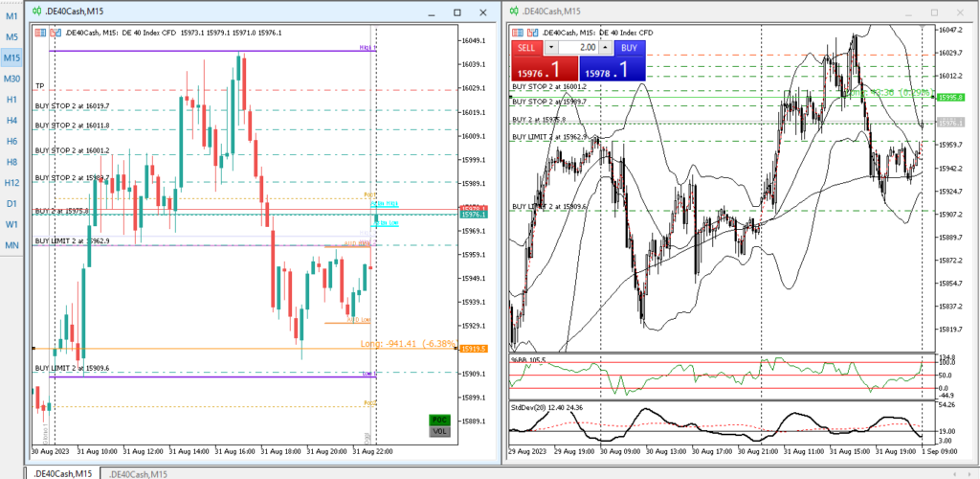The height and width of the screenshot is (479, 980).
Task: Set the H12 timeframe
Action: pos(11,183)
